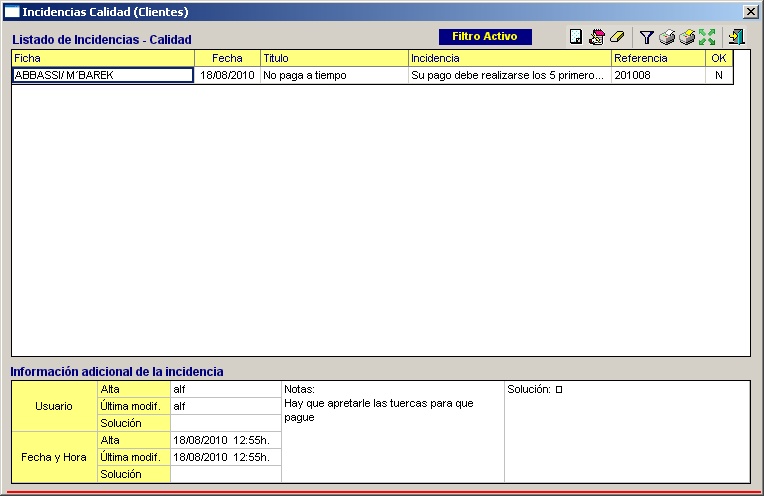The width and height of the screenshot is (764, 496).
Task: Click the Usuario Última modif. value alf
Action: 226,406
